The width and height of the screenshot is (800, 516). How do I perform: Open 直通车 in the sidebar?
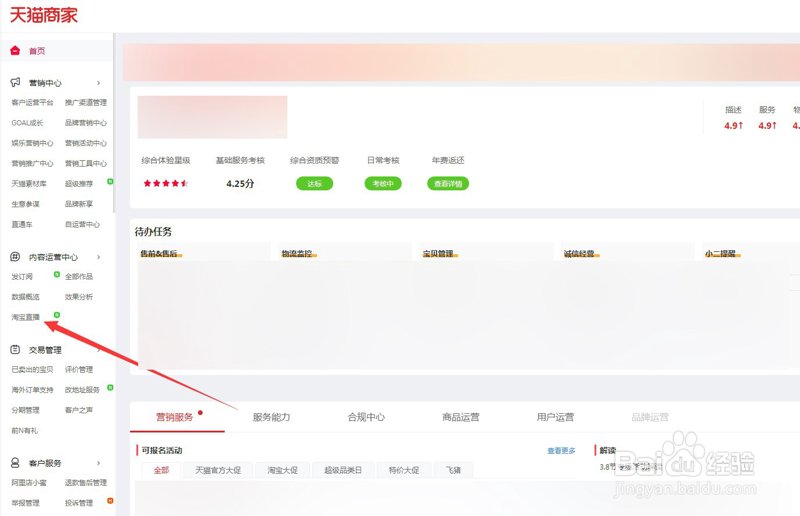(22, 225)
